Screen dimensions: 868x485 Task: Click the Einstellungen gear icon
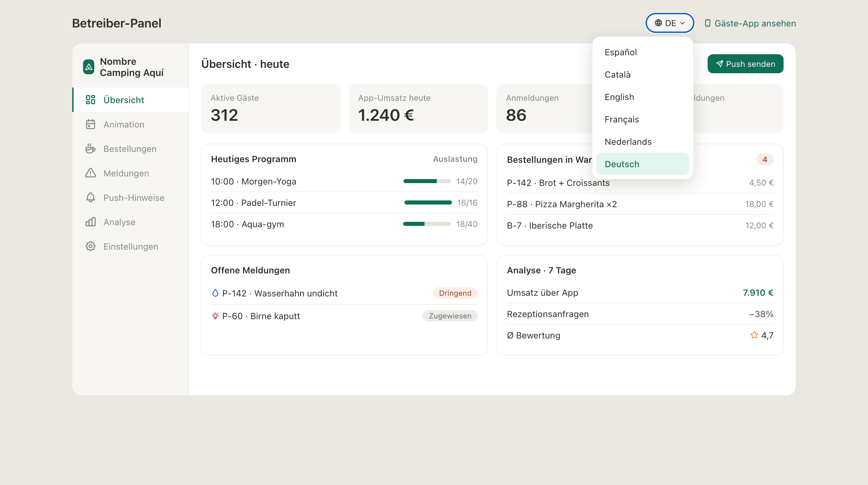(91, 246)
